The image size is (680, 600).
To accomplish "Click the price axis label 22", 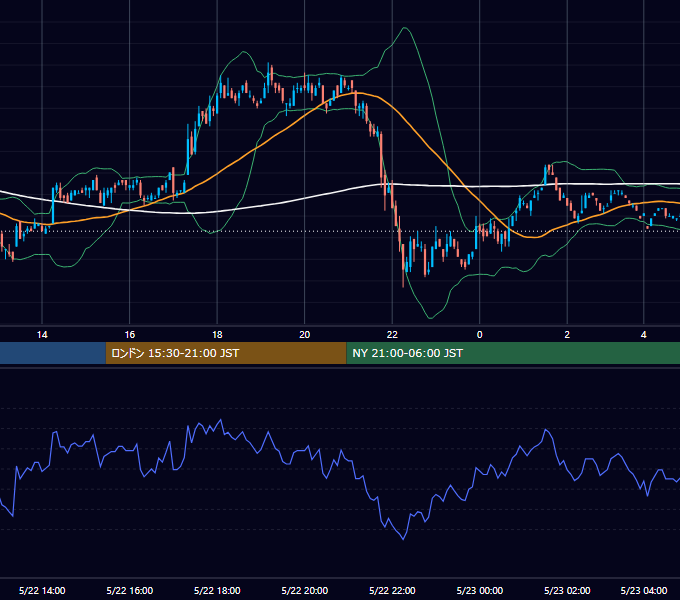I will [392, 335].
